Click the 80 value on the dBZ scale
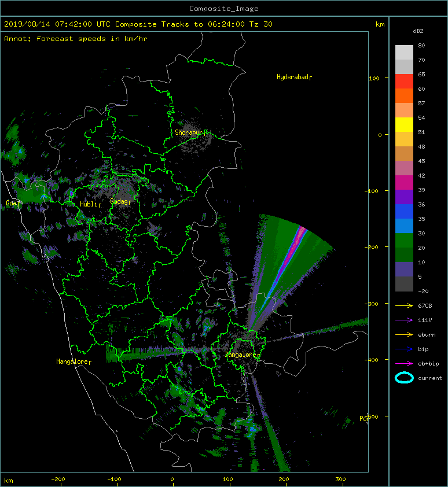The width and height of the screenshot is (448, 487). tap(421, 45)
